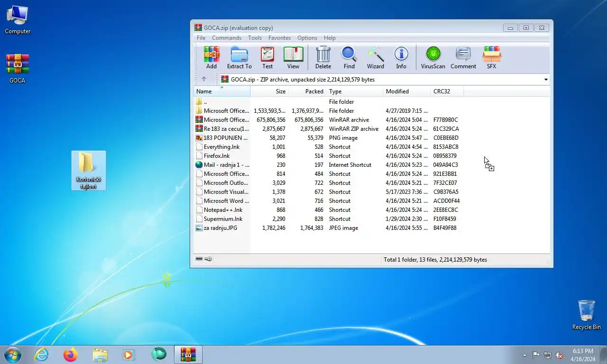607x364 pixels.
Task: Show hidden tray icons arrow
Action: (x=524, y=355)
